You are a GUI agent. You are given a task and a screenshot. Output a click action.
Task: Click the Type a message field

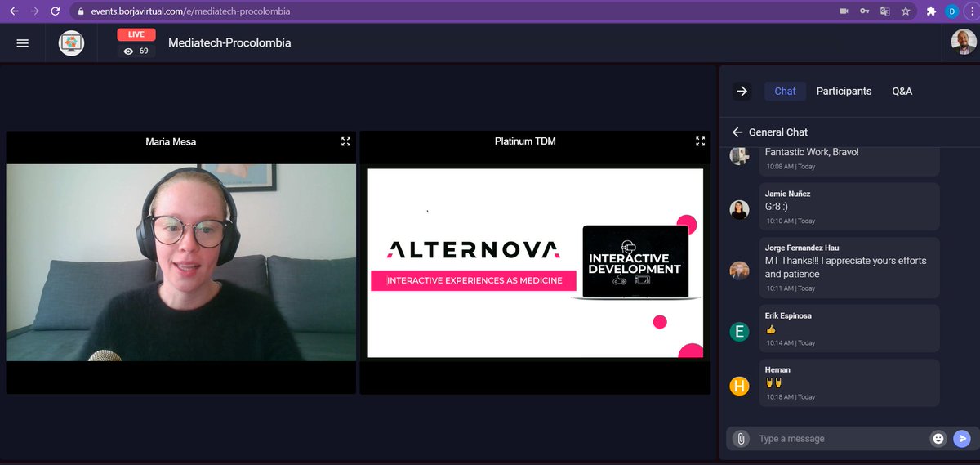point(840,439)
